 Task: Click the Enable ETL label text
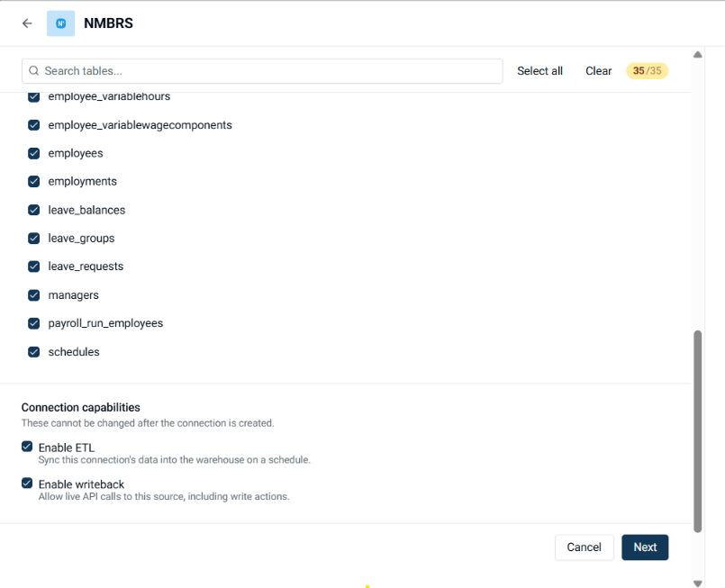click(x=66, y=448)
